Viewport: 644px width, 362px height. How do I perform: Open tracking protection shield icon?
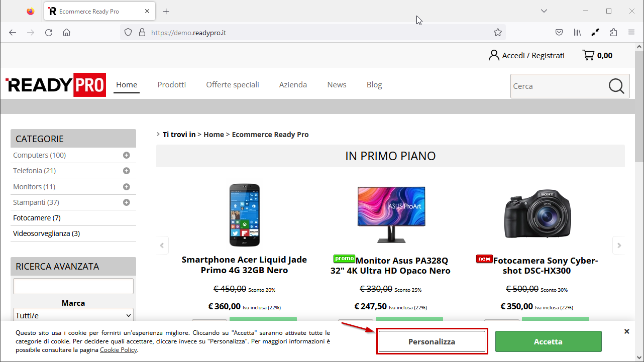point(128,32)
